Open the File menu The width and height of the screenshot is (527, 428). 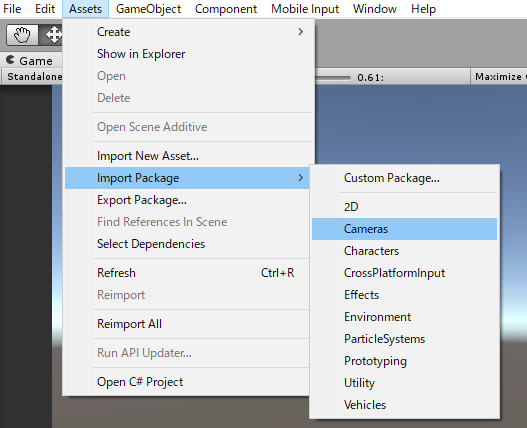12,9
